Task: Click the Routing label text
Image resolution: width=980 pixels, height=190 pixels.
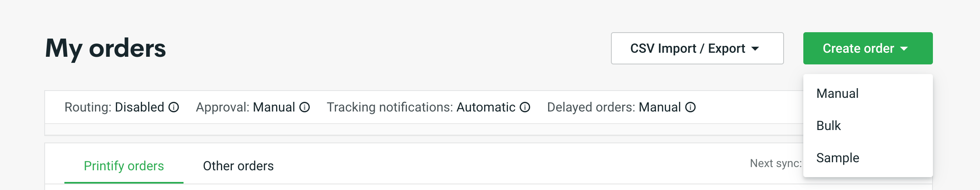Action: (x=88, y=107)
